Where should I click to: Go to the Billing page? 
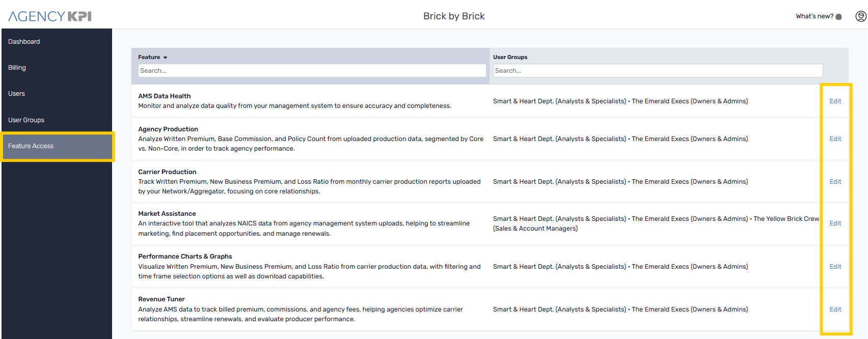17,68
